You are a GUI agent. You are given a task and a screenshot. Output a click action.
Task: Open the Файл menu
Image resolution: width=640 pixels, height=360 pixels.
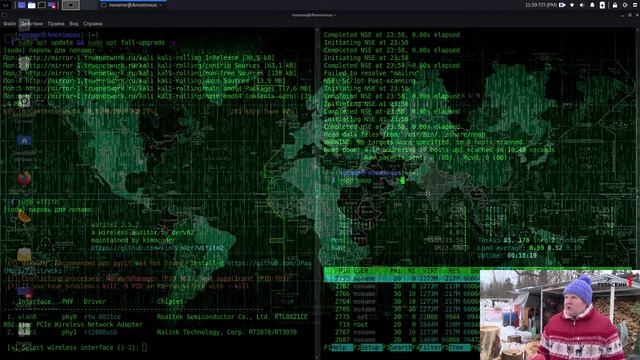9,24
